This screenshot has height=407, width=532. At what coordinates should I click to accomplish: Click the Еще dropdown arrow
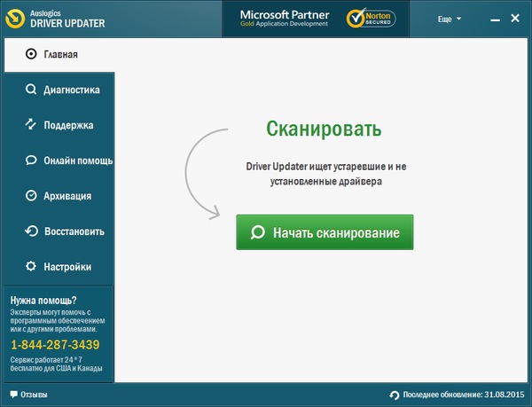(458, 19)
